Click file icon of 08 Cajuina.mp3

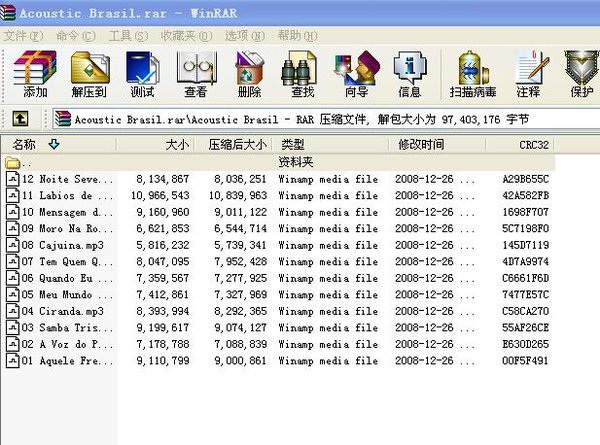pyautogui.click(x=13, y=245)
